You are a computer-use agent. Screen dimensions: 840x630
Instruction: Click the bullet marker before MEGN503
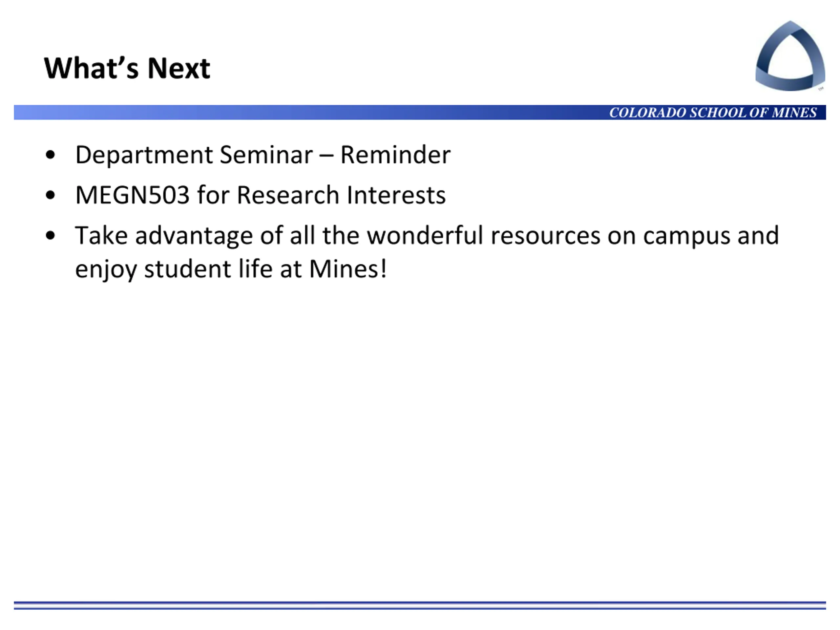pos(50,195)
